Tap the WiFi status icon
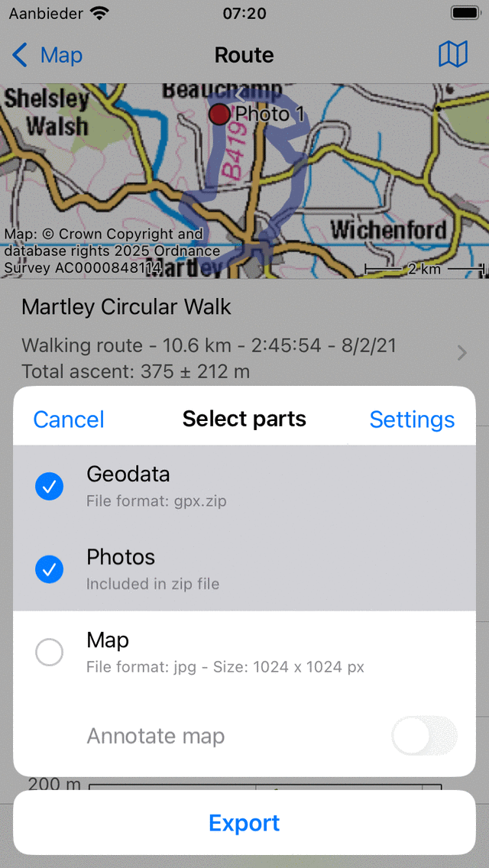This screenshot has width=489, height=868. 100,13
